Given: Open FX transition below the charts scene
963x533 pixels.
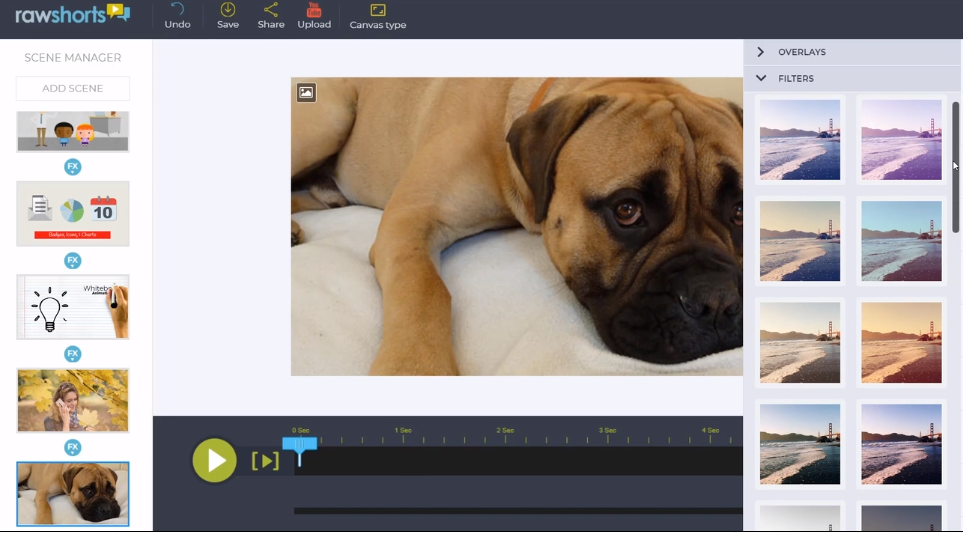Looking at the screenshot, I should point(72,260).
